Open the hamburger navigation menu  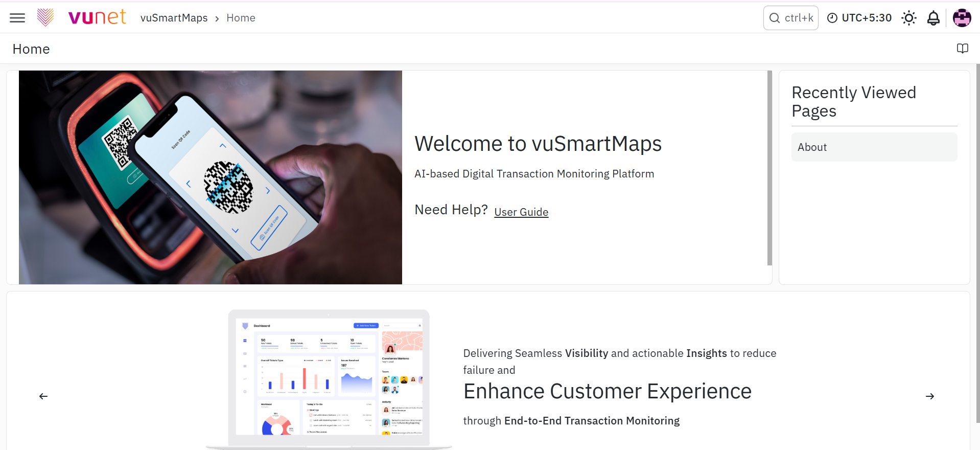click(x=17, y=18)
